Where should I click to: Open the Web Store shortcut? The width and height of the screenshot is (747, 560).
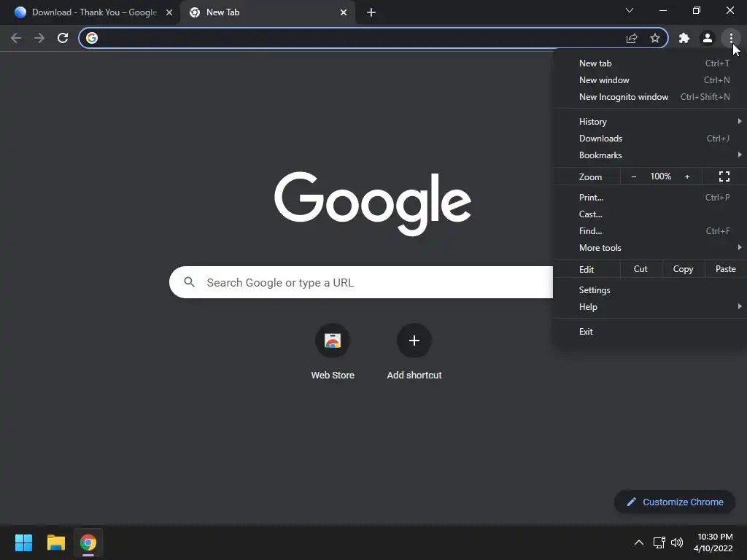(333, 352)
